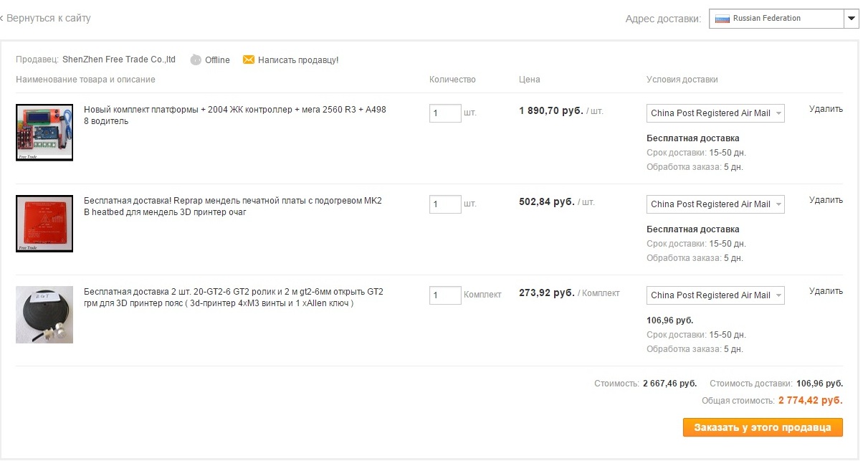This screenshot has height=461, width=868.
Task: Open the red MK2B heatbed thumbnail
Action: click(x=44, y=223)
